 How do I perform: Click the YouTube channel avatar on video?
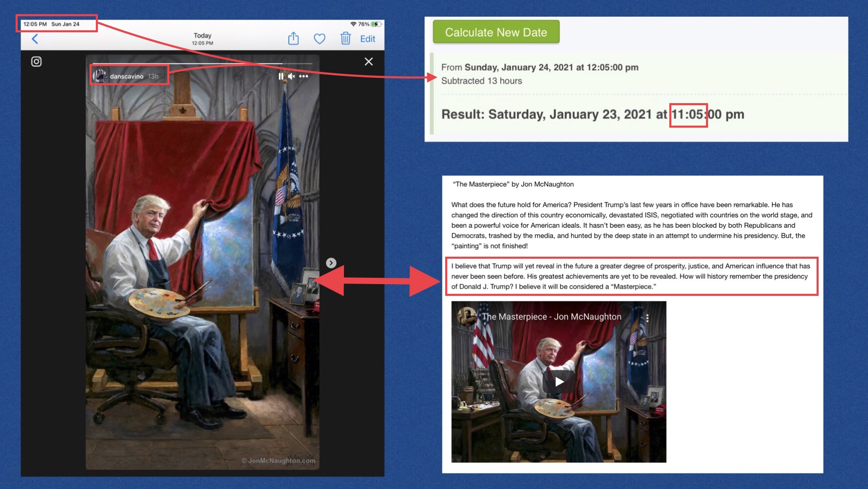pos(467,316)
